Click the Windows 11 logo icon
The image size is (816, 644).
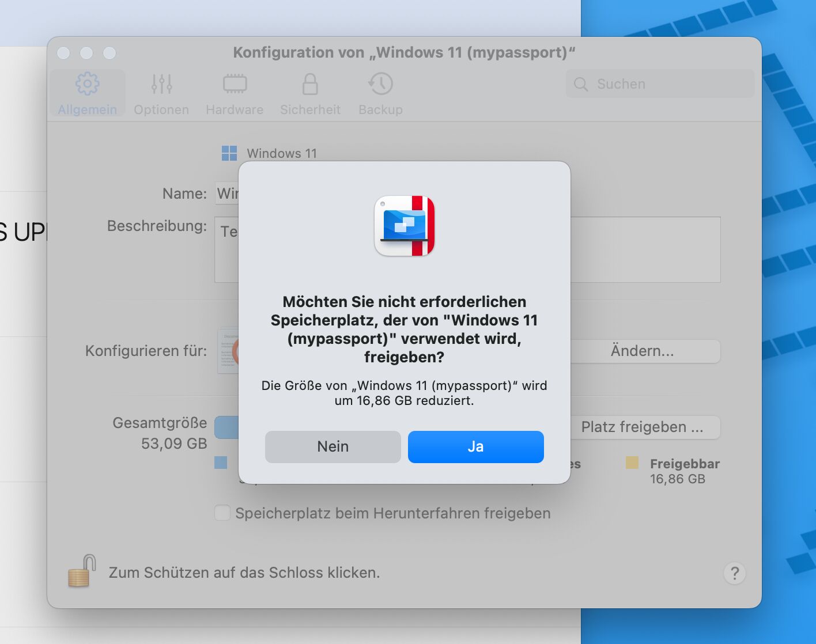click(229, 153)
